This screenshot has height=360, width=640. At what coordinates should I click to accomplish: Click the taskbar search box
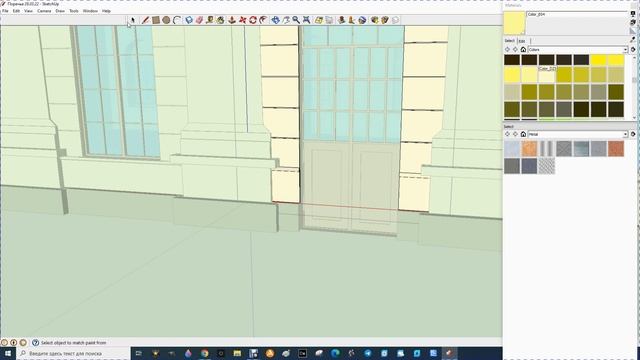pos(73,353)
